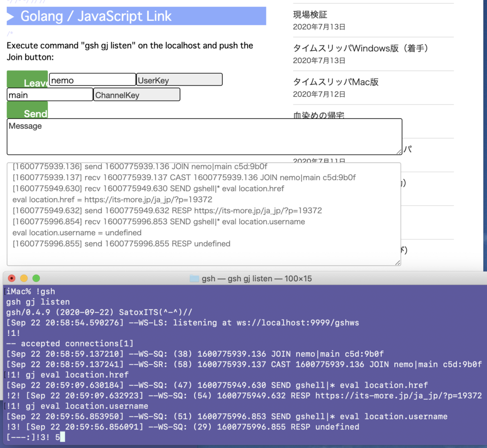Click the terminal prompt line at the cursor
Screen dimensions: 487x448
[62, 437]
